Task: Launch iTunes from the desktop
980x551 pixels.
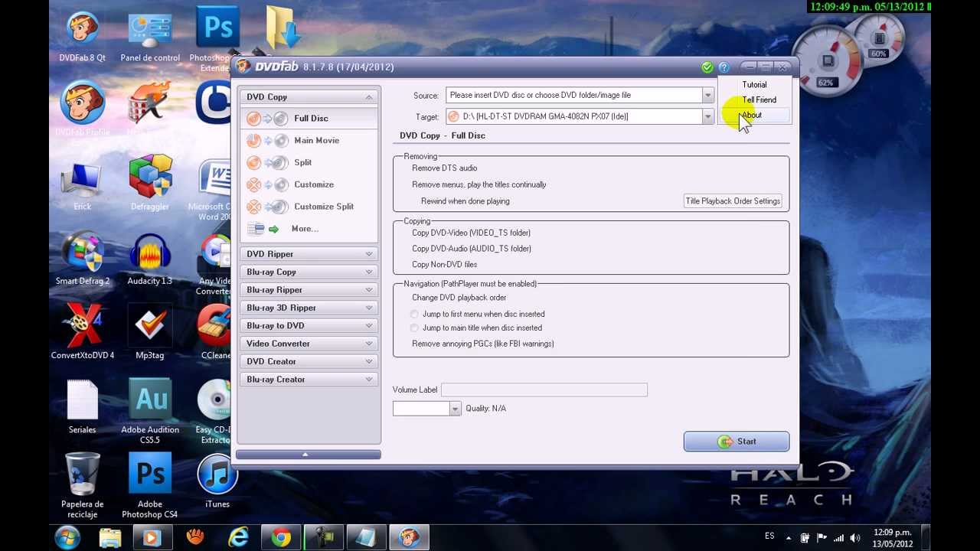Action: pyautogui.click(x=217, y=481)
